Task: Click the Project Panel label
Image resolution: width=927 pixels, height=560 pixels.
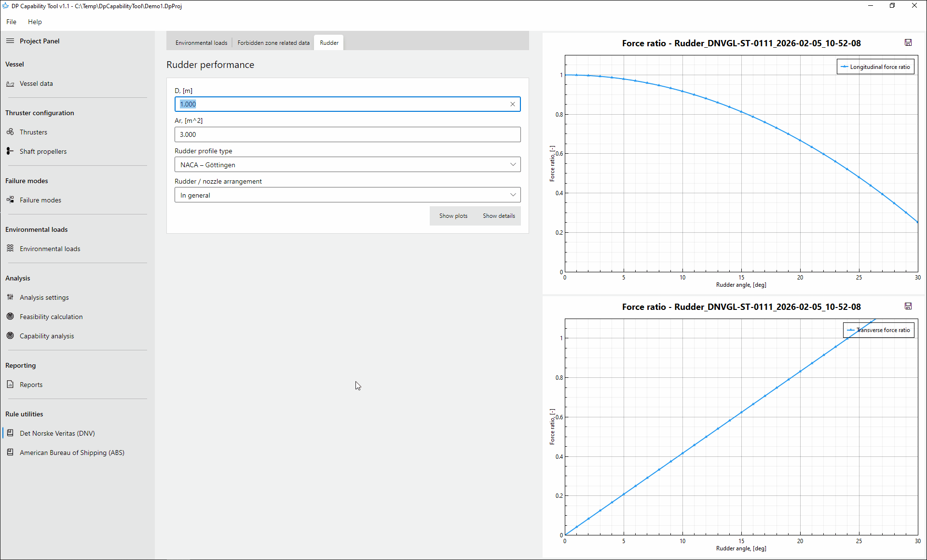Action: (x=40, y=41)
